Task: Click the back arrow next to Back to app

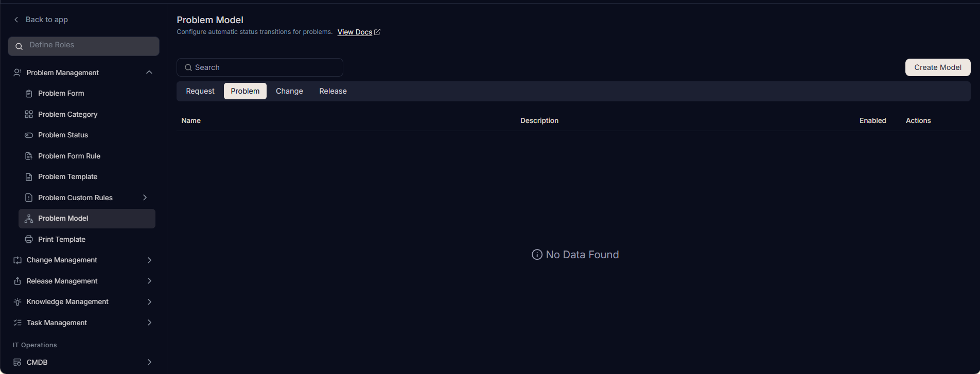Action: (16, 20)
